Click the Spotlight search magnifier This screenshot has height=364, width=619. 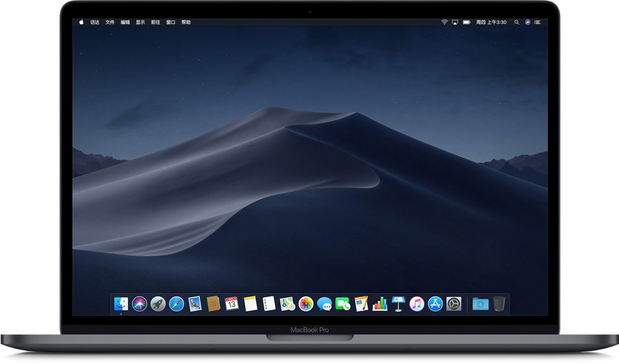[516, 22]
